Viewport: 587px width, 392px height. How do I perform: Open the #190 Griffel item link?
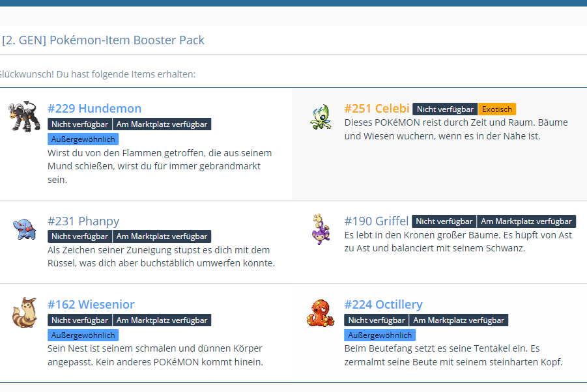point(377,221)
